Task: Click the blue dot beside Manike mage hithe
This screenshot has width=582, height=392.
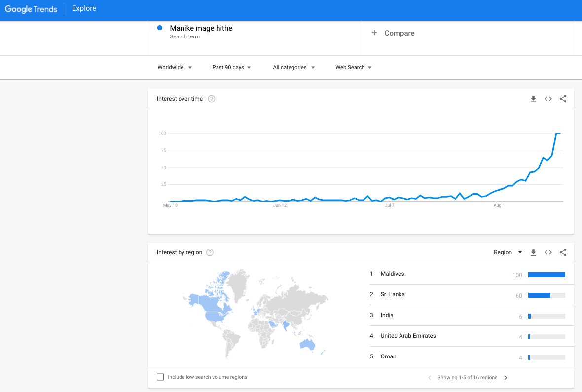Action: point(160,28)
